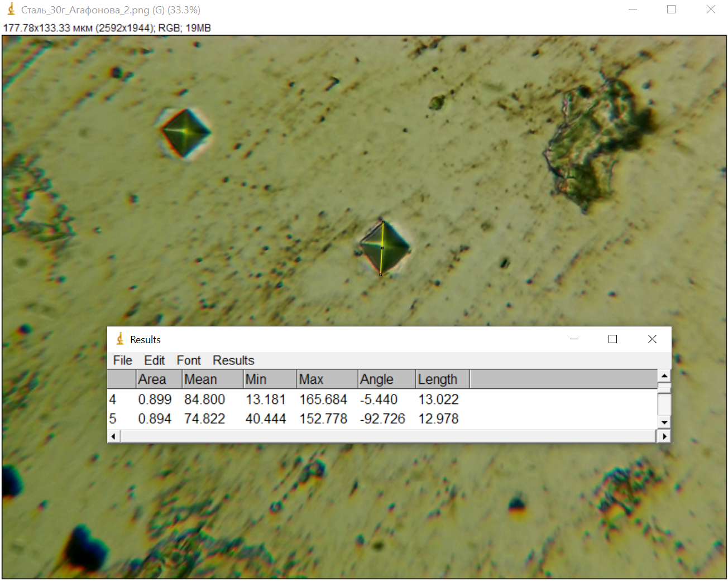728x582 pixels.
Task: Click the Area value 0.899
Action: (x=155, y=400)
